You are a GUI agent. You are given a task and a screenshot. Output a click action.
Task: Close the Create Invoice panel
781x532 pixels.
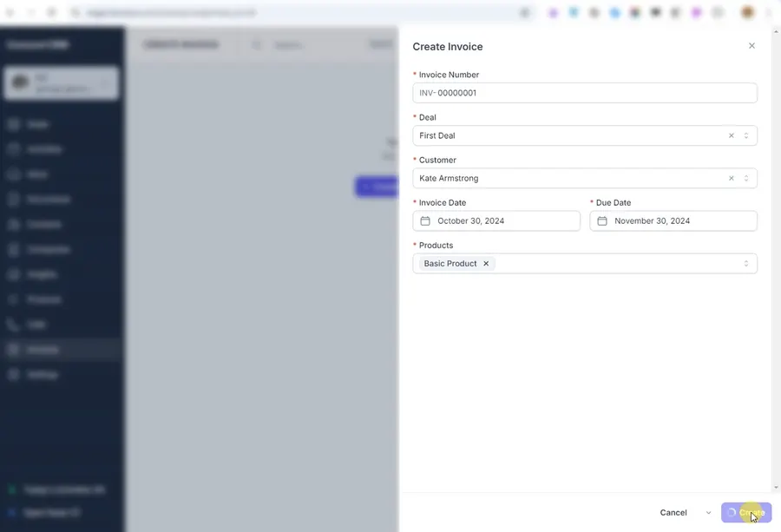tap(751, 46)
